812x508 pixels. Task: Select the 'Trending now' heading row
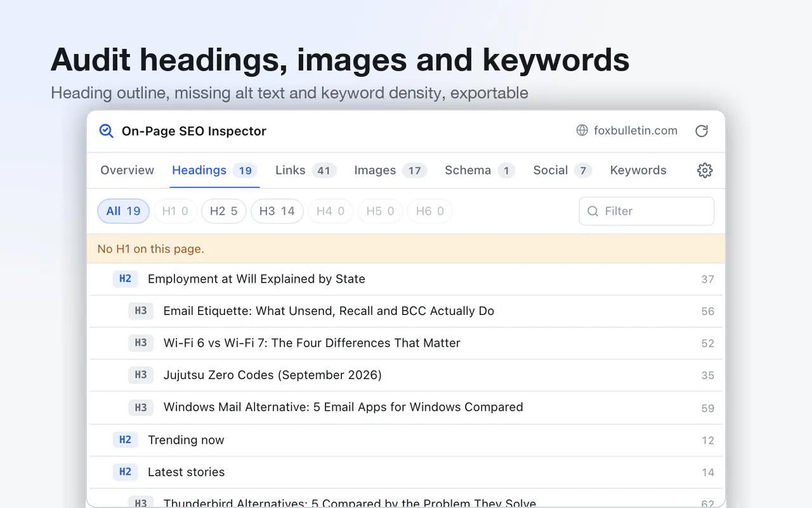click(406, 440)
